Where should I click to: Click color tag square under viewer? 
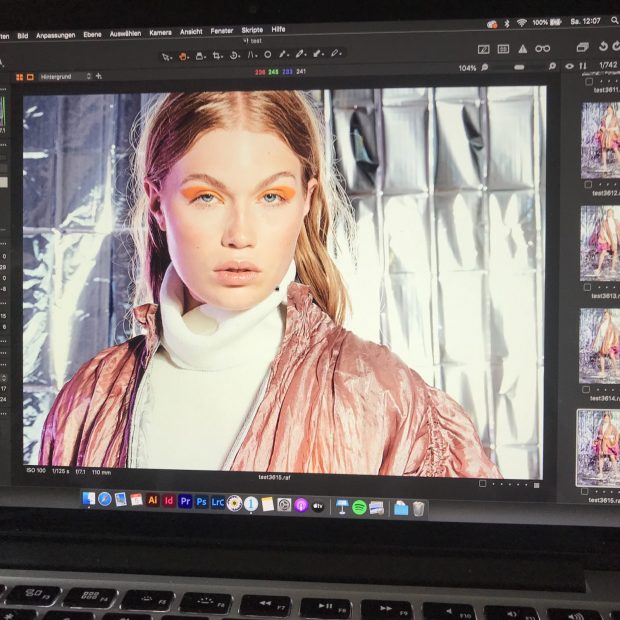click(537, 486)
